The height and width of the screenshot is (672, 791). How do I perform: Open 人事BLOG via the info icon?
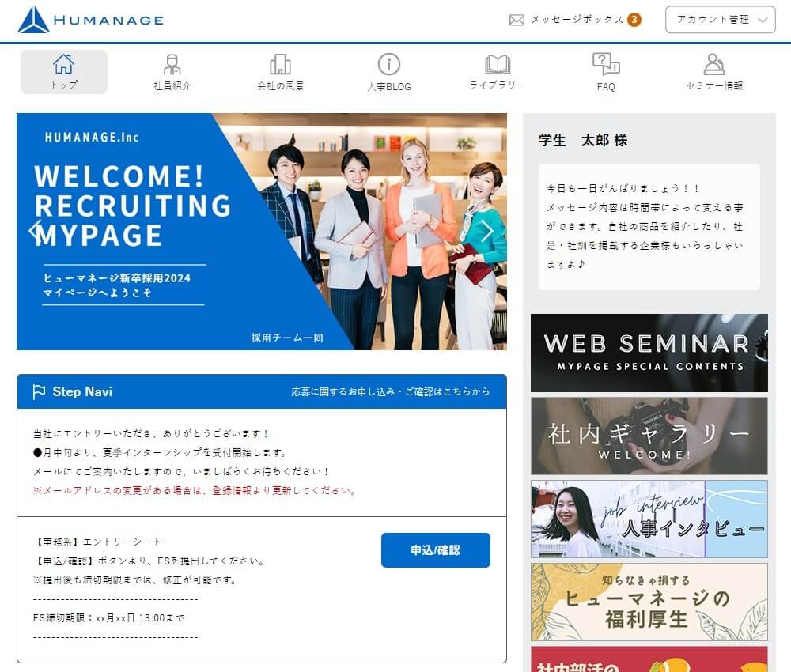click(x=388, y=65)
